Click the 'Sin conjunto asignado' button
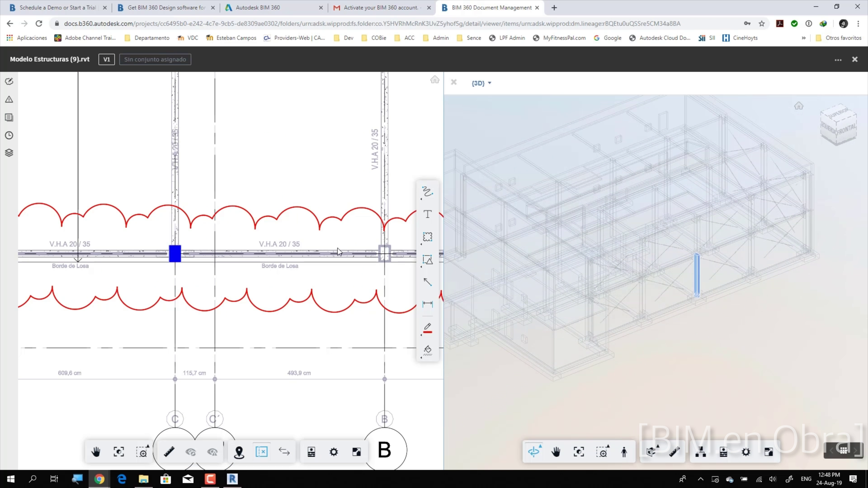 pyautogui.click(x=155, y=59)
